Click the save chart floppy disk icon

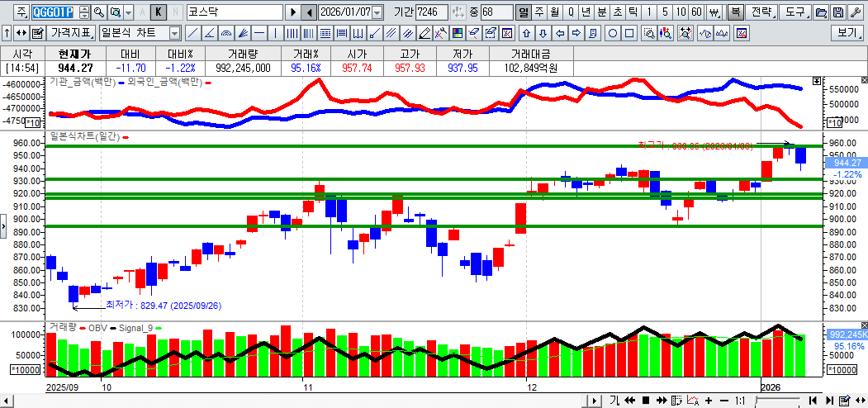838,12
